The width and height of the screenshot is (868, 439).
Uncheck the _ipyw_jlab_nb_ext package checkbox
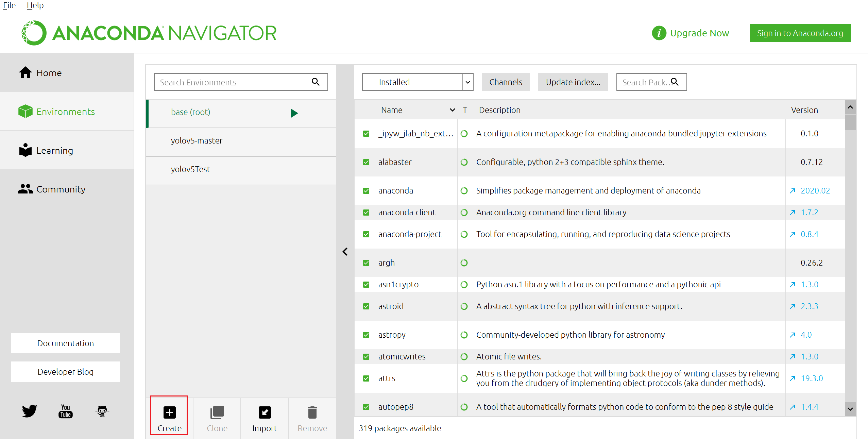point(366,134)
